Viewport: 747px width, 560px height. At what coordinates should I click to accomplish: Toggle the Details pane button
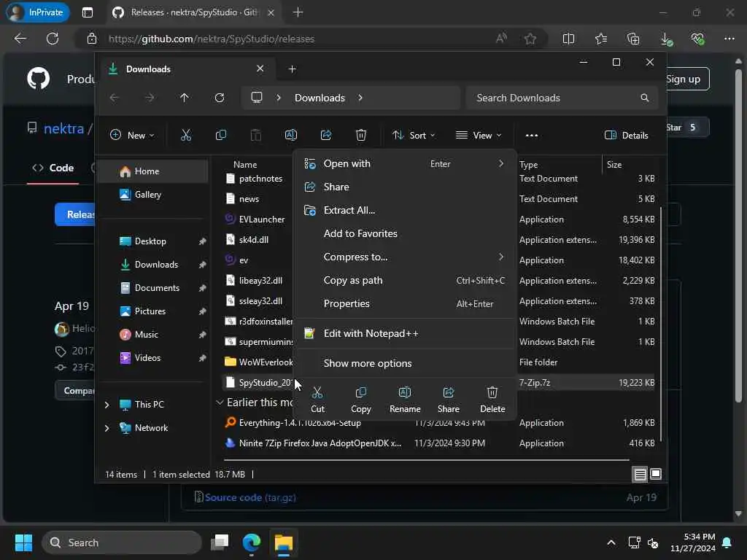[x=626, y=135]
